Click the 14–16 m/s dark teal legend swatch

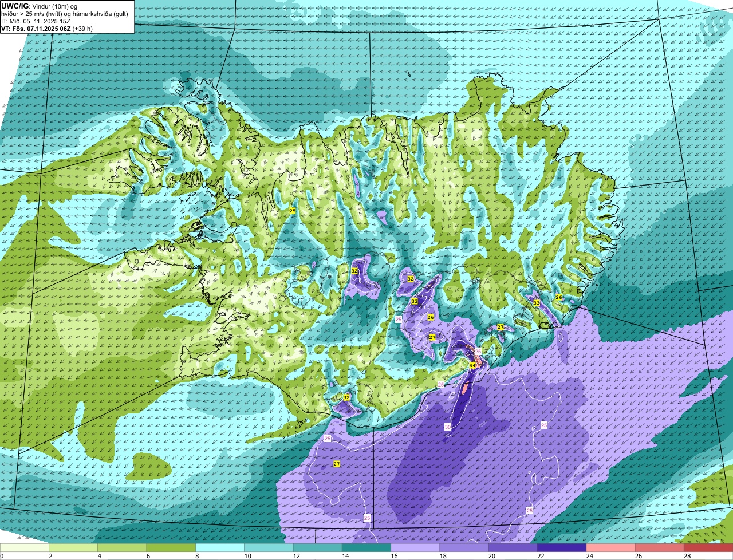366,548
